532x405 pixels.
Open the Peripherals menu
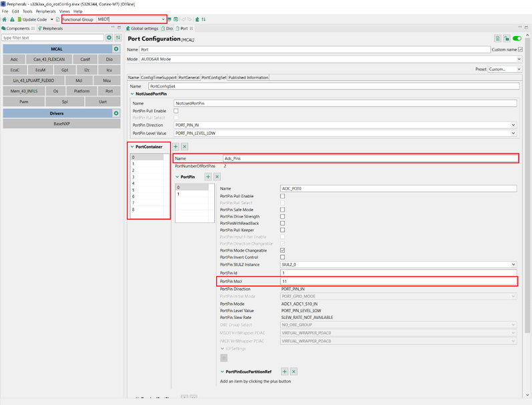coord(46,11)
